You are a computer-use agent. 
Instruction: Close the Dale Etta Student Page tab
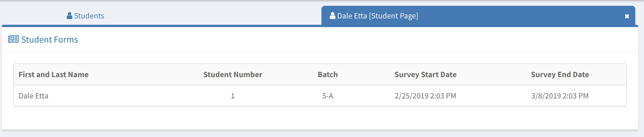[x=627, y=16]
